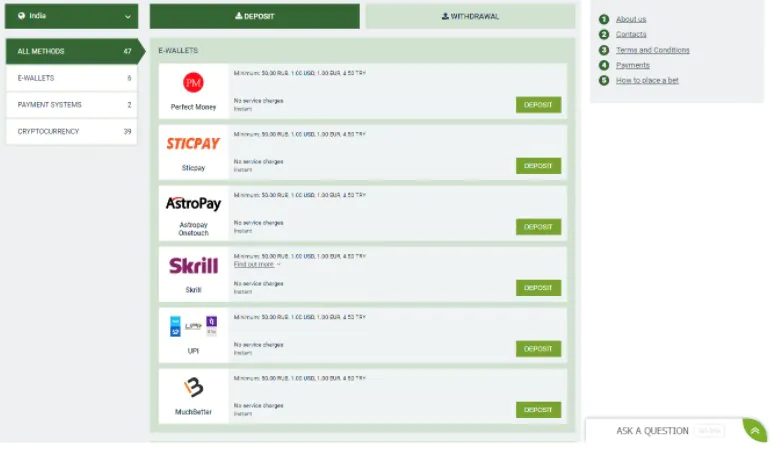The height and width of the screenshot is (449, 777).
Task: Click the MuchBetter label text
Action: click(193, 412)
